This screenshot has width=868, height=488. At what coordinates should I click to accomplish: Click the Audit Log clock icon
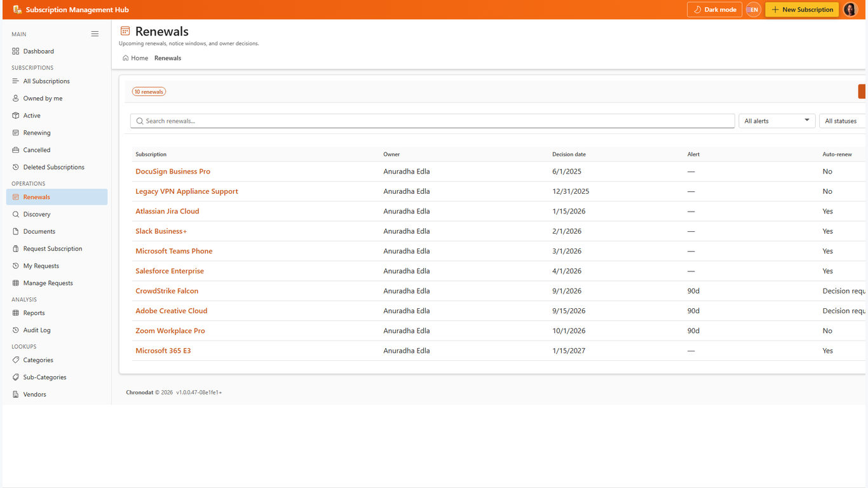(16, 330)
